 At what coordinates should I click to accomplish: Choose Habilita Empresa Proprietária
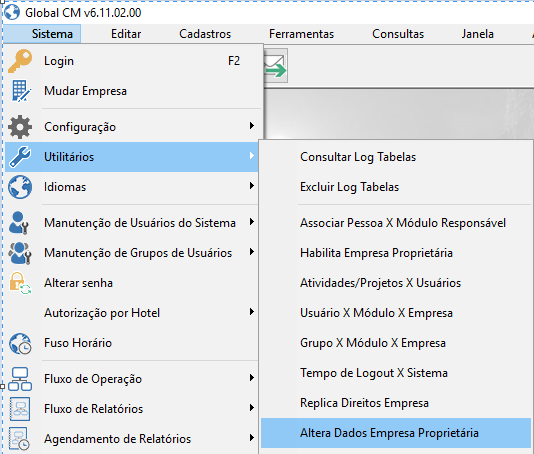(x=396, y=253)
